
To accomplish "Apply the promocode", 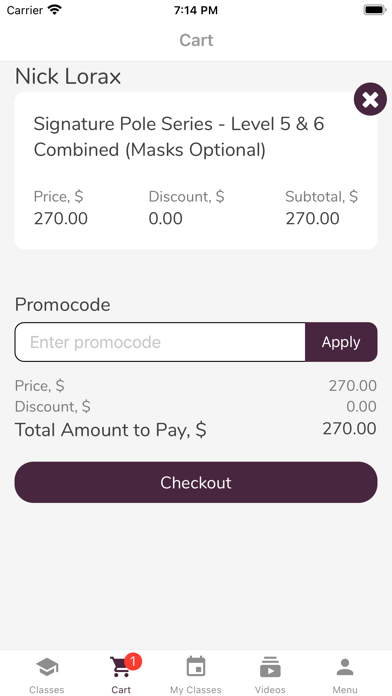I will pos(341,342).
